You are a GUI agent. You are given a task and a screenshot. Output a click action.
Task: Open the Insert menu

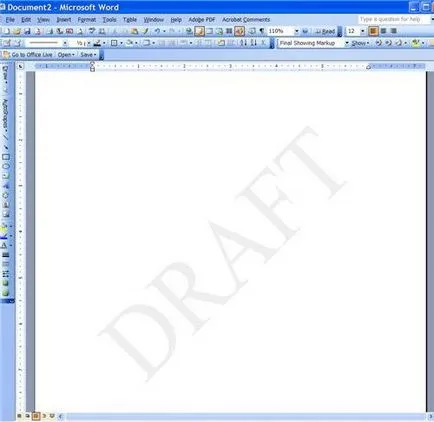[x=64, y=20]
